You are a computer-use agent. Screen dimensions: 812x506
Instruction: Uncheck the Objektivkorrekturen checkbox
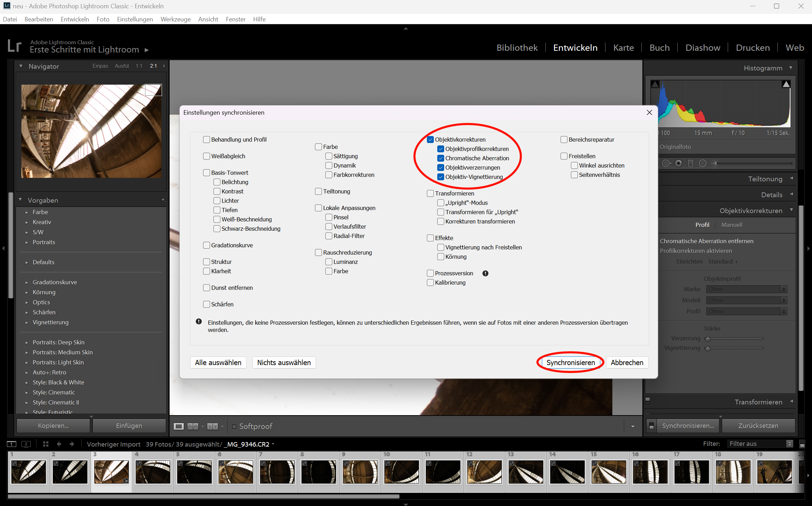[430, 140]
